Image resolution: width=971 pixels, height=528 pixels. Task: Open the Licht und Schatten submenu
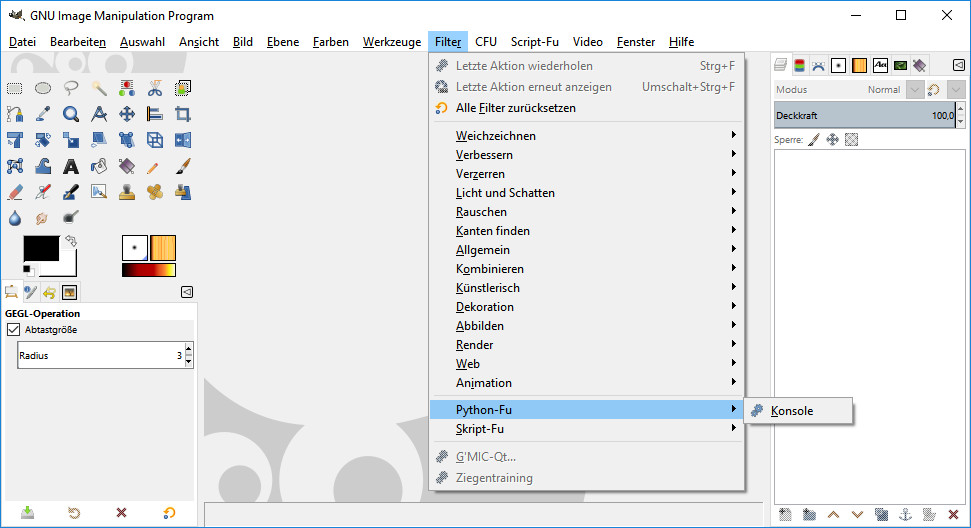tap(586, 193)
